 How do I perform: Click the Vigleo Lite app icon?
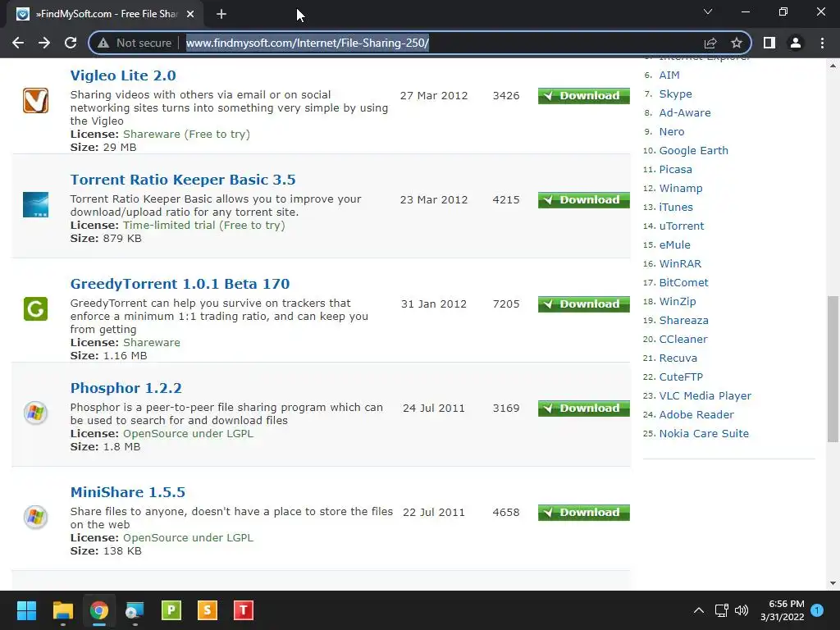(35, 100)
